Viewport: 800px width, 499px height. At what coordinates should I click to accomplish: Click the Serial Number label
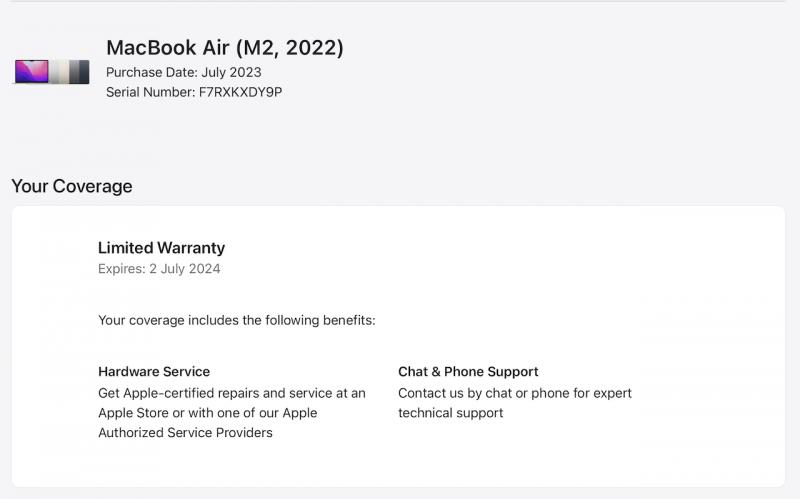(150, 92)
